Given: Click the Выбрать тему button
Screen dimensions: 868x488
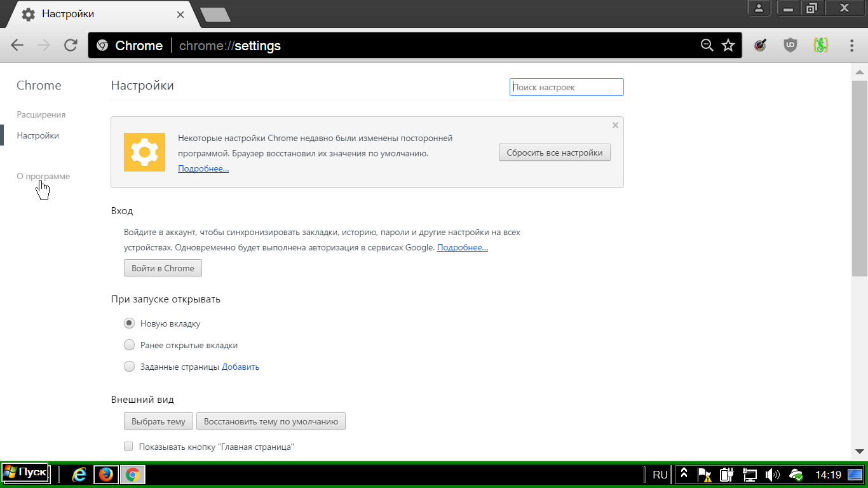Looking at the screenshot, I should coord(158,421).
